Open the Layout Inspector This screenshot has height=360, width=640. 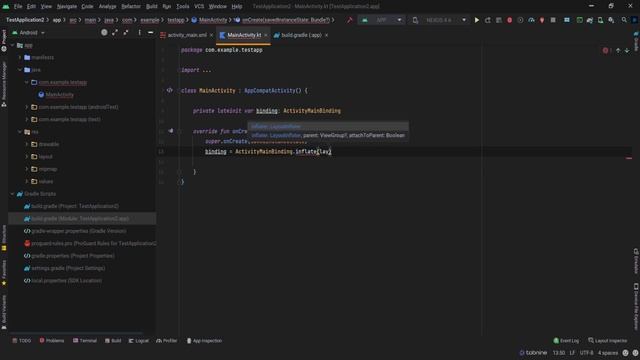pos(608,340)
